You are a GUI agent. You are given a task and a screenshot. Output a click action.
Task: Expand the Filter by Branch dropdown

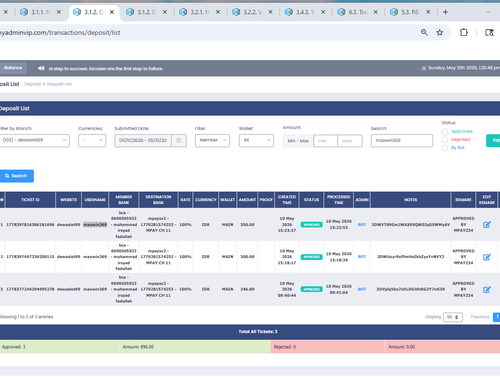pos(34,140)
